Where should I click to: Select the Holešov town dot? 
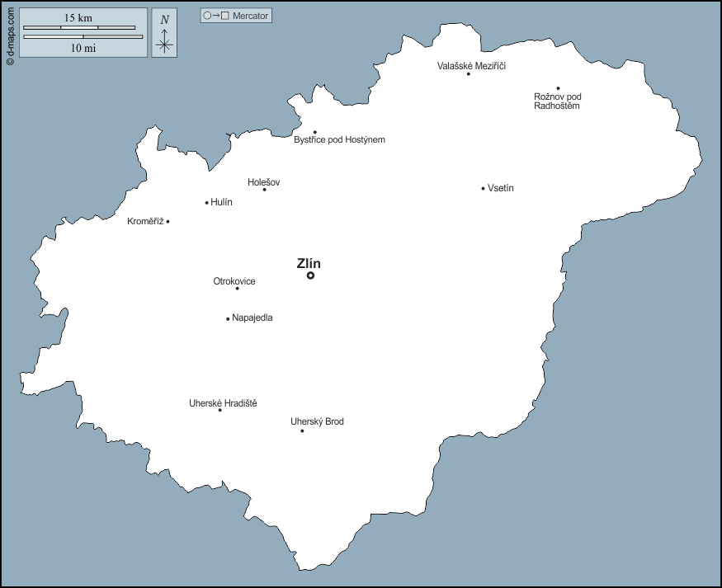[265, 190]
